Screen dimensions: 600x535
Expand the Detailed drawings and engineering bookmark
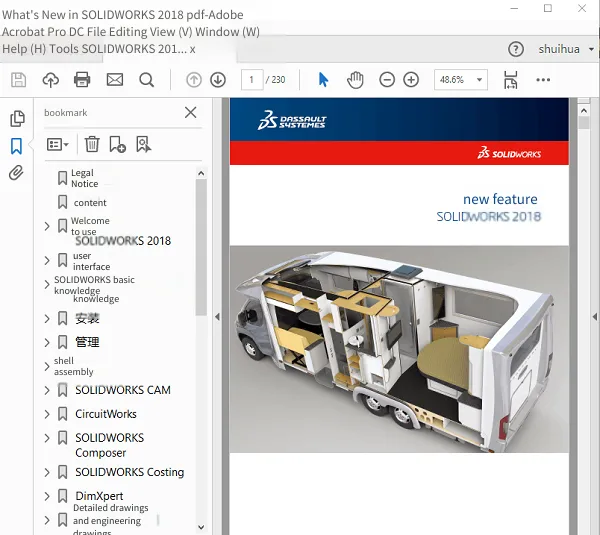tap(47, 520)
